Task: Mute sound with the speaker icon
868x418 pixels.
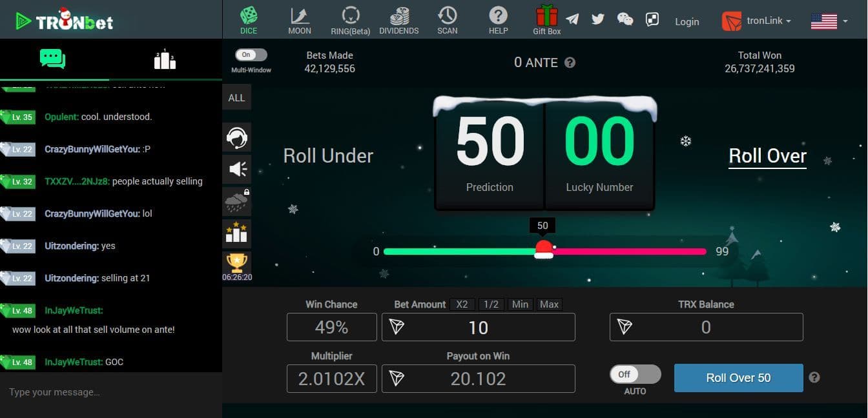Action: (x=237, y=169)
